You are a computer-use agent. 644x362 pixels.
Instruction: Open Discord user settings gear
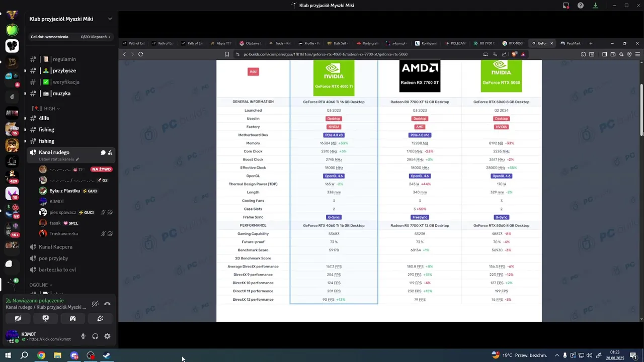[107, 336]
